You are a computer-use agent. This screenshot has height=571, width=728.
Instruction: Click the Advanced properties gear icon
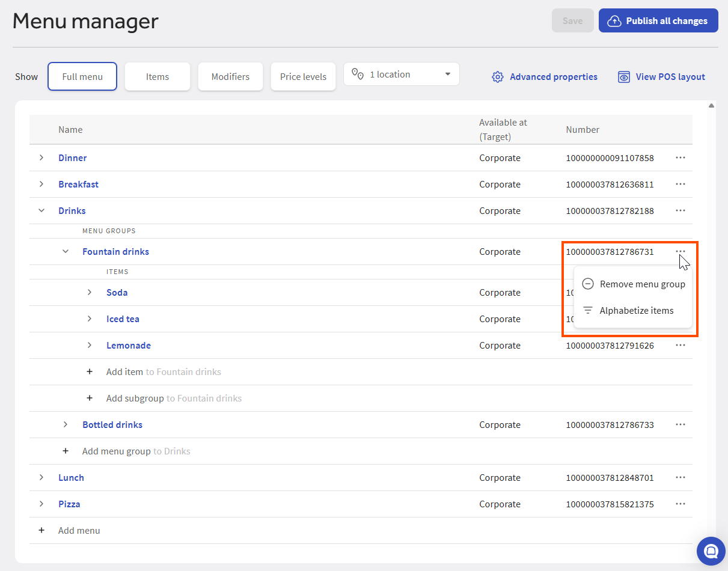click(497, 77)
